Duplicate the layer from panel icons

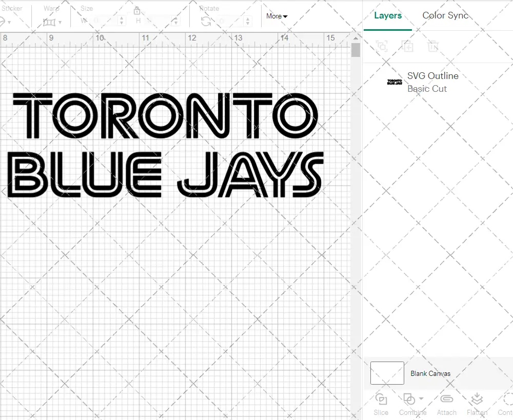tap(408, 46)
